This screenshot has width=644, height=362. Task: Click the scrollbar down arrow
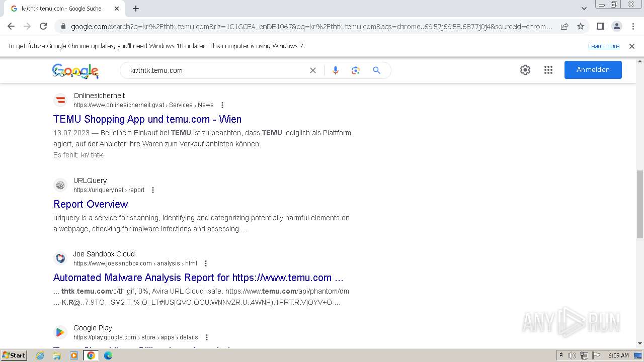[640, 343]
